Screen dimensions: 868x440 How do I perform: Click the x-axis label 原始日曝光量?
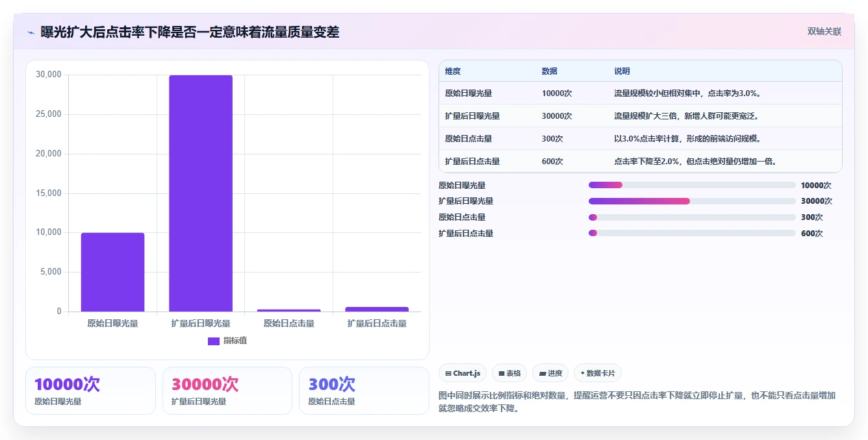click(x=112, y=323)
